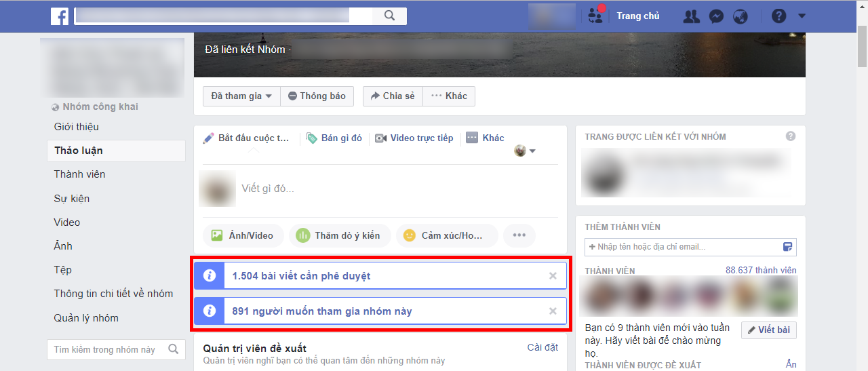The height and width of the screenshot is (371, 868).
Task: Open the Đã tham gia dropdown
Action: [x=241, y=96]
